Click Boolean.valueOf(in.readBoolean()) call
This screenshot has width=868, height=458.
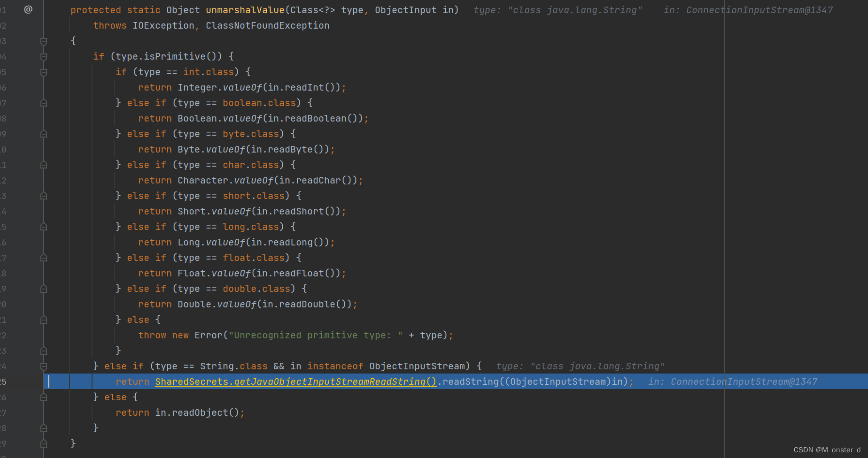270,118
